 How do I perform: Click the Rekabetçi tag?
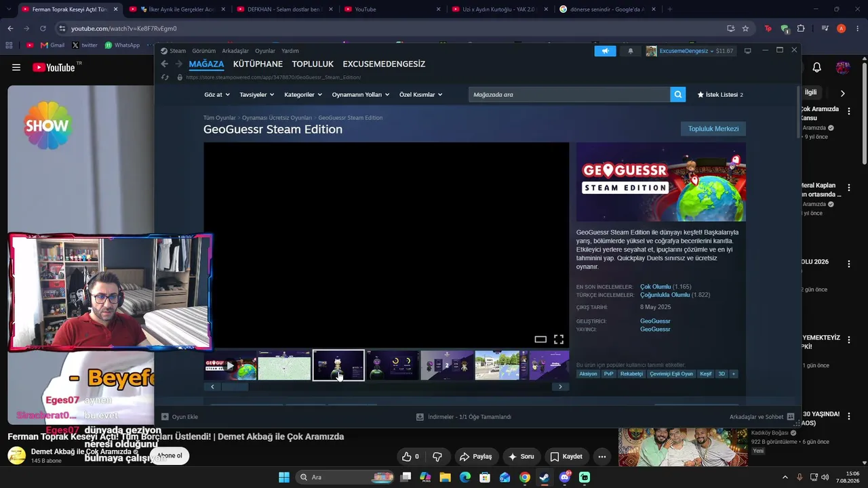(631, 373)
